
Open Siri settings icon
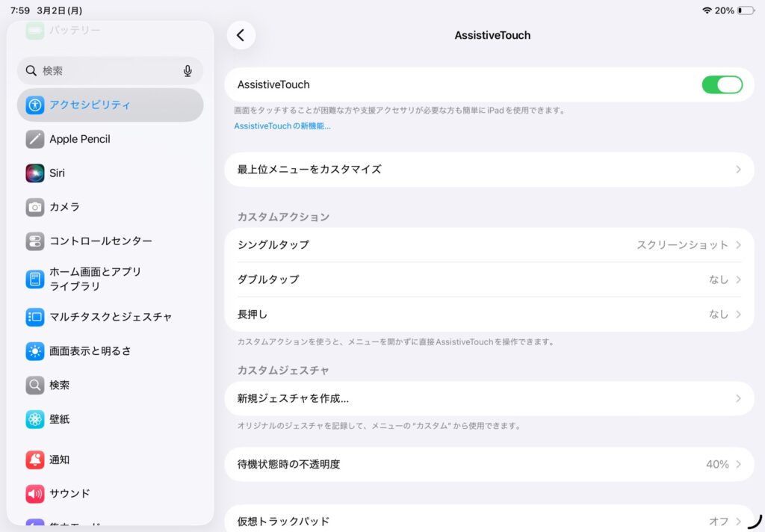(35, 173)
